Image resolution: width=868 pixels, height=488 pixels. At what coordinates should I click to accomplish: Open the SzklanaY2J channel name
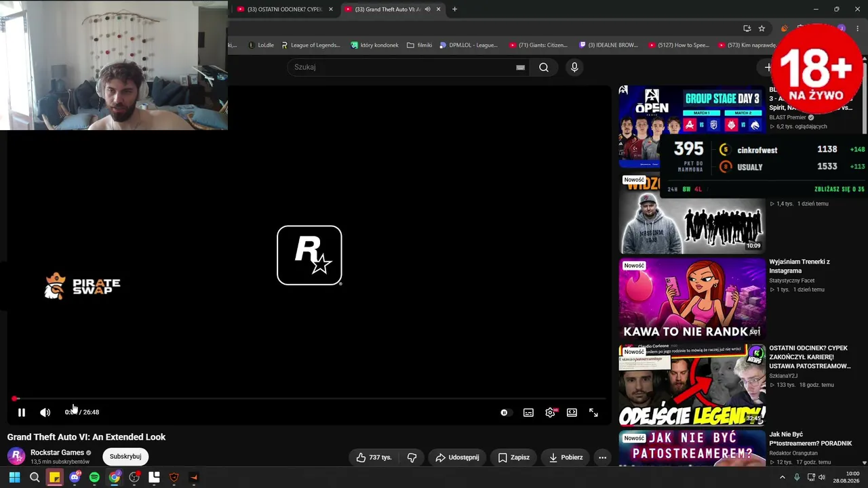pyautogui.click(x=783, y=376)
